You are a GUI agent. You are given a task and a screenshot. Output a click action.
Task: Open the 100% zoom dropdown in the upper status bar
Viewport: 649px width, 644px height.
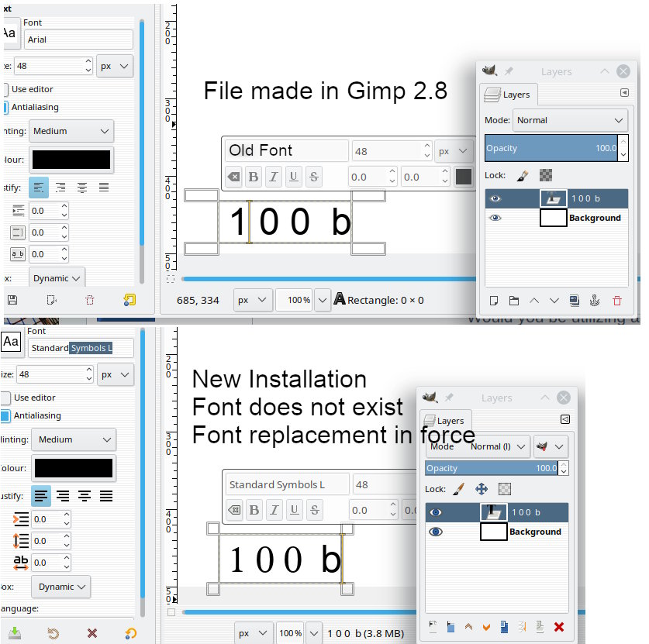point(323,300)
